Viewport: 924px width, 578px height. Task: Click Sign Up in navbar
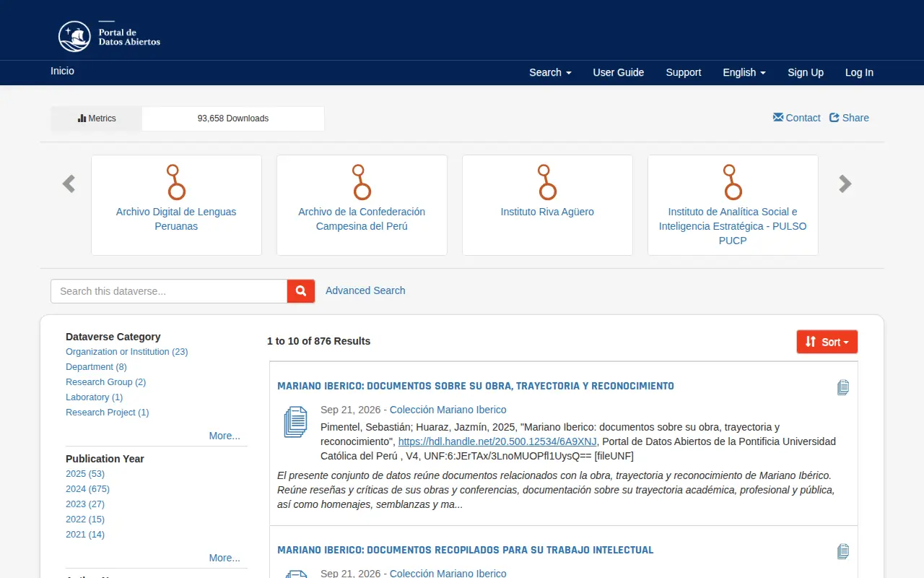click(x=806, y=72)
